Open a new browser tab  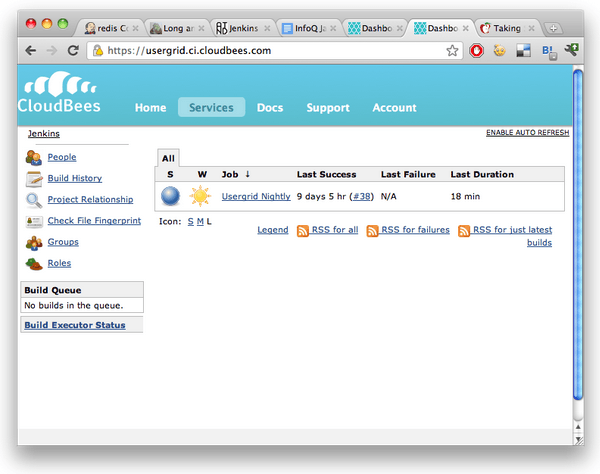coord(553,28)
